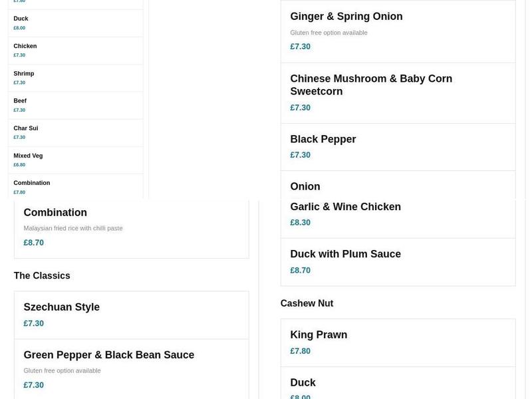Pick the Shrimp menu option
The width and height of the screenshot is (532, 399).
(x=75, y=78)
